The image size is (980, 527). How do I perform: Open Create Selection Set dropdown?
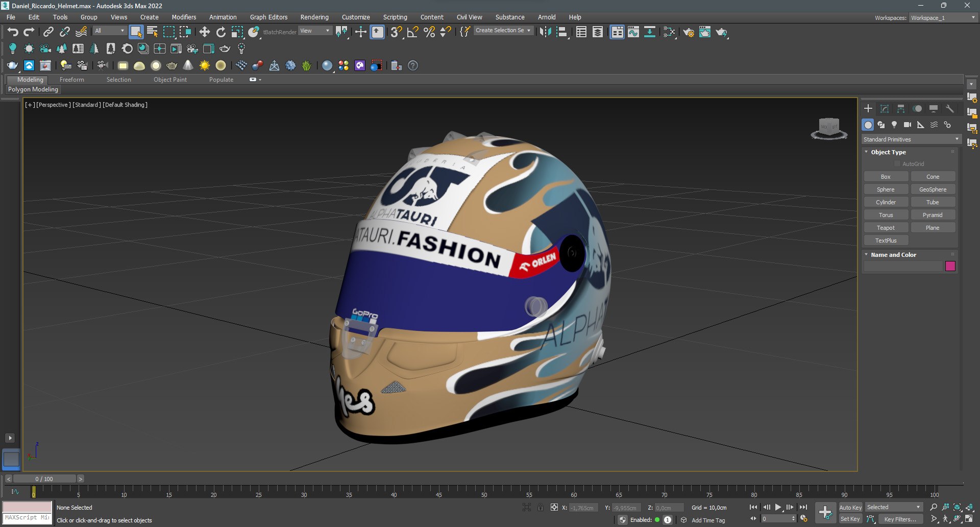click(503, 31)
